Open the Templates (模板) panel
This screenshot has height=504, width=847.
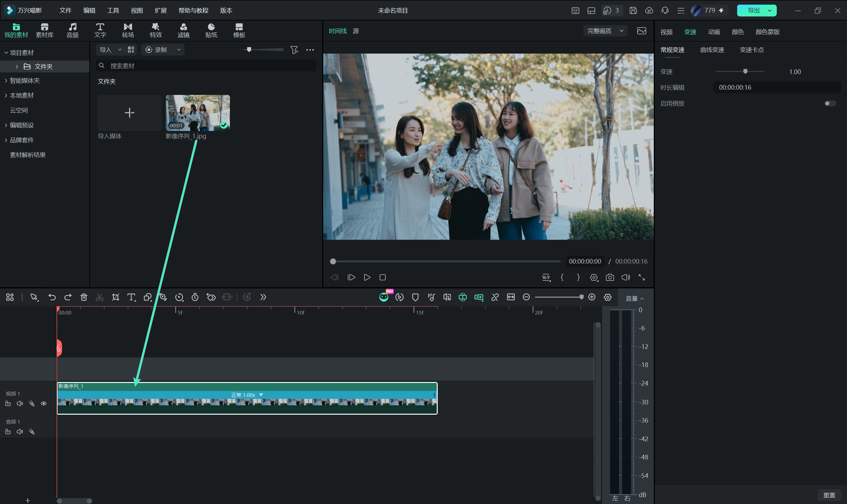[x=239, y=30]
